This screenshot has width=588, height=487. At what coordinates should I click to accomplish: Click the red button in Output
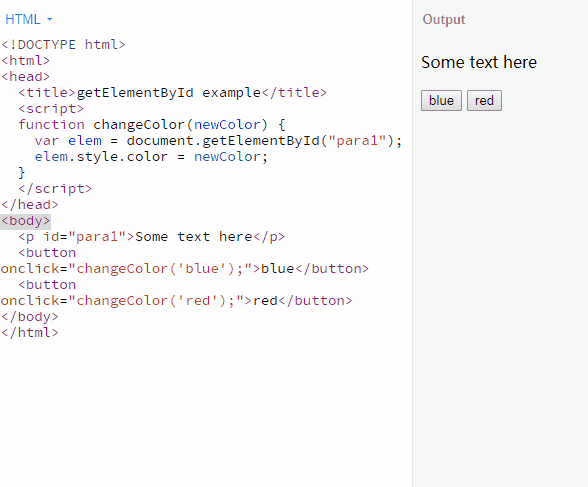click(x=484, y=100)
